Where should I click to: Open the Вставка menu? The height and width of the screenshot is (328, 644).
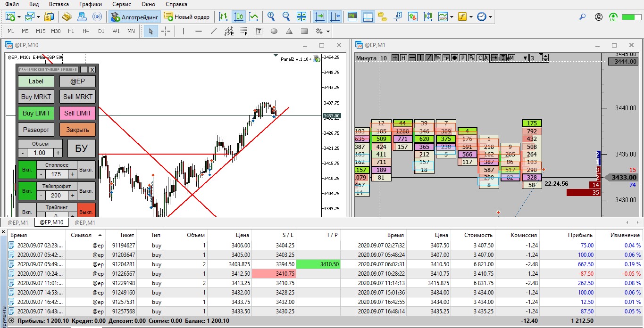click(59, 4)
